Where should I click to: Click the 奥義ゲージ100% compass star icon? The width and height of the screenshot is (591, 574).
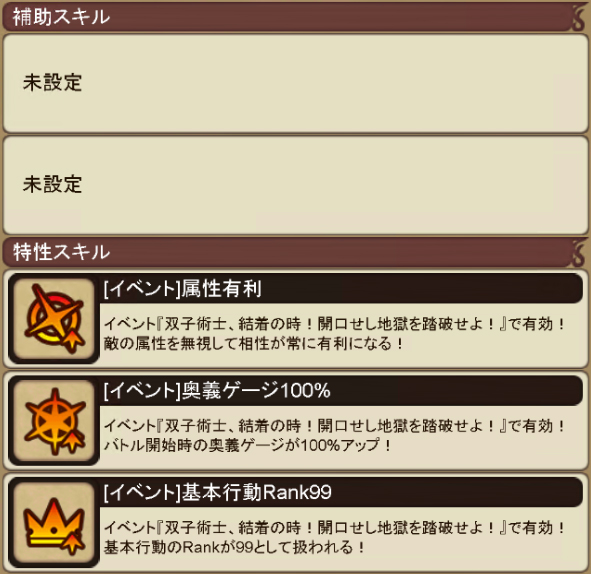[x=54, y=421]
